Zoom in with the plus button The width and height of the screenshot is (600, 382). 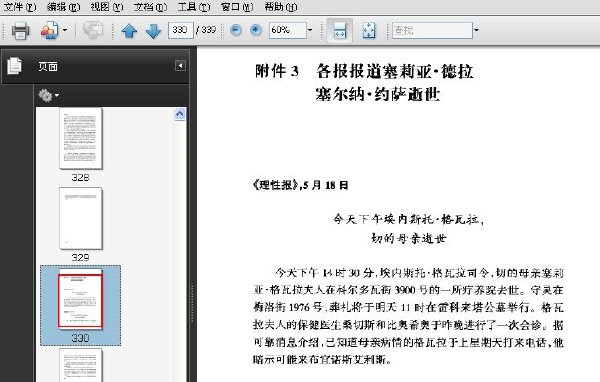(x=256, y=30)
